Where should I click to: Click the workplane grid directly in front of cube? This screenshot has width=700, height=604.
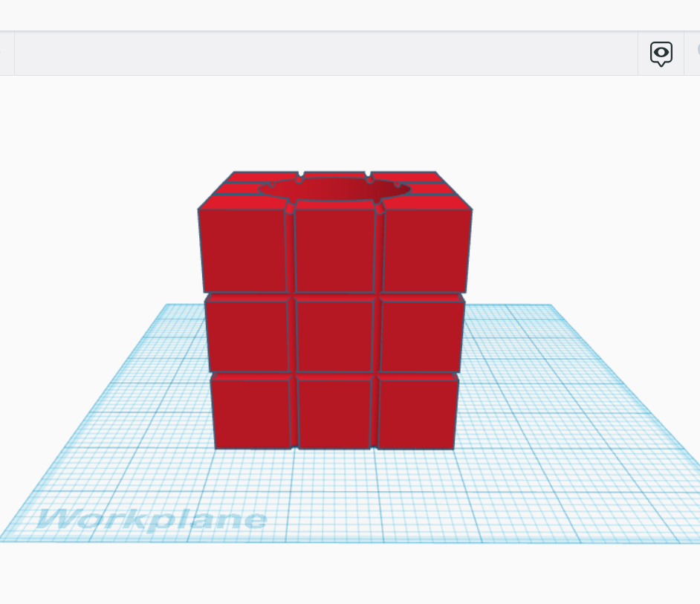click(x=334, y=490)
